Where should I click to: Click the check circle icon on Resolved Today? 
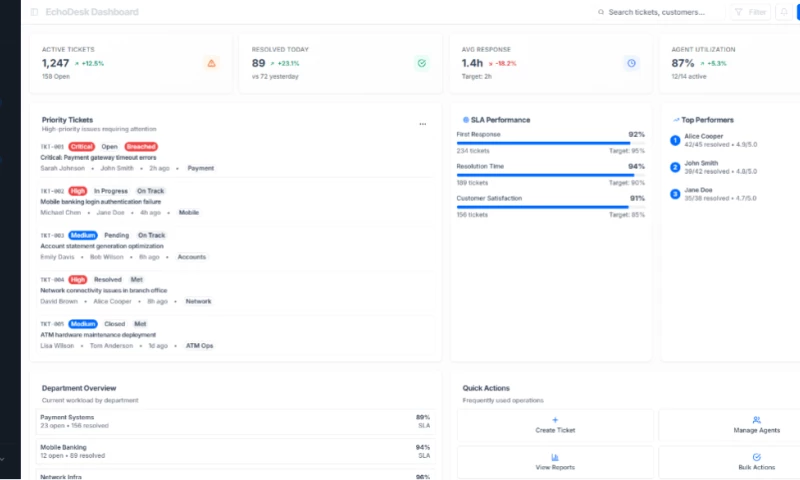click(x=422, y=63)
